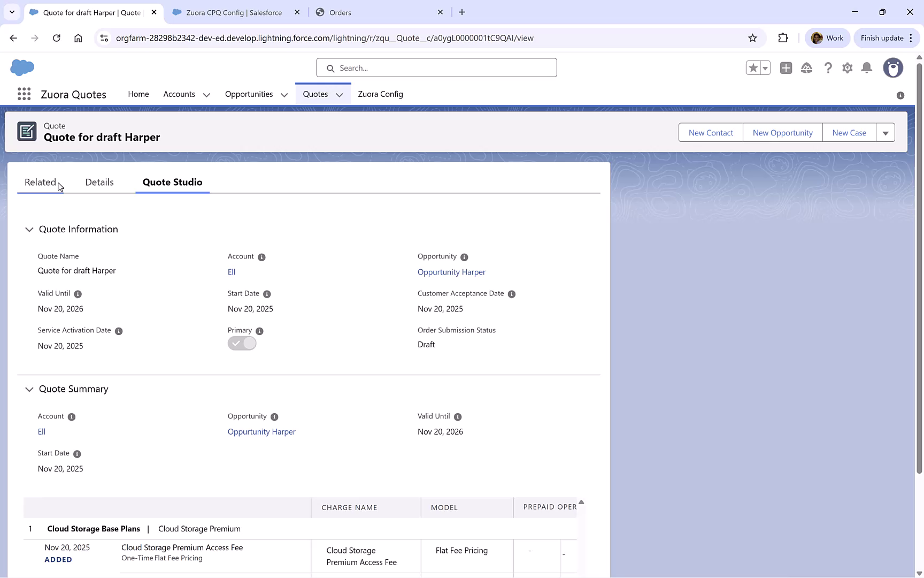
Task: Disable the Primary toggle switch
Action: 242,343
